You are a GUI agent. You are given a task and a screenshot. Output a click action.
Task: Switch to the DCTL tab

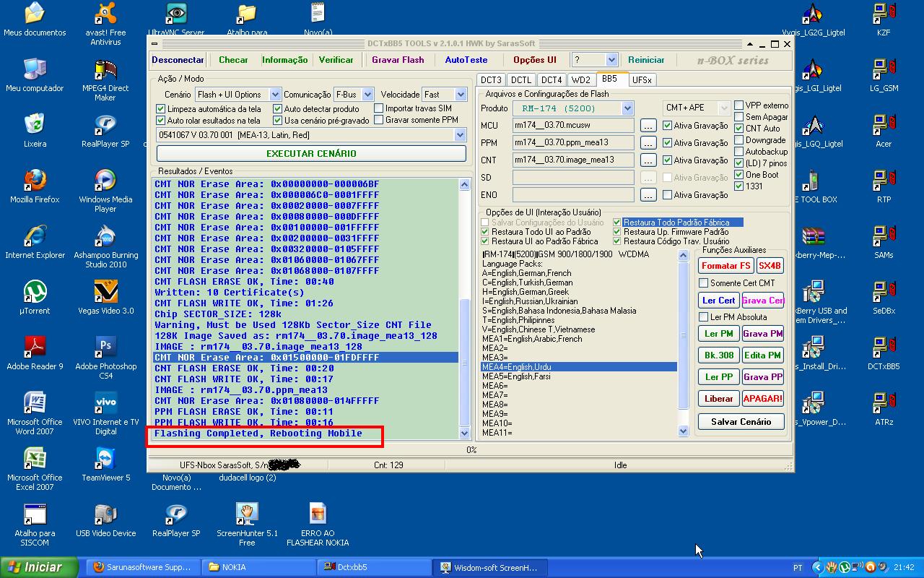coord(520,80)
